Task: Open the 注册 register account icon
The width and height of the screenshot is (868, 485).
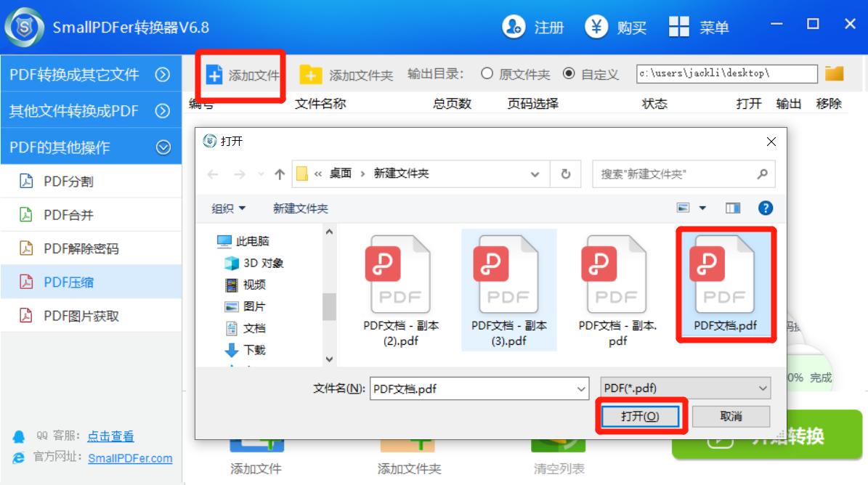Action: [x=514, y=27]
